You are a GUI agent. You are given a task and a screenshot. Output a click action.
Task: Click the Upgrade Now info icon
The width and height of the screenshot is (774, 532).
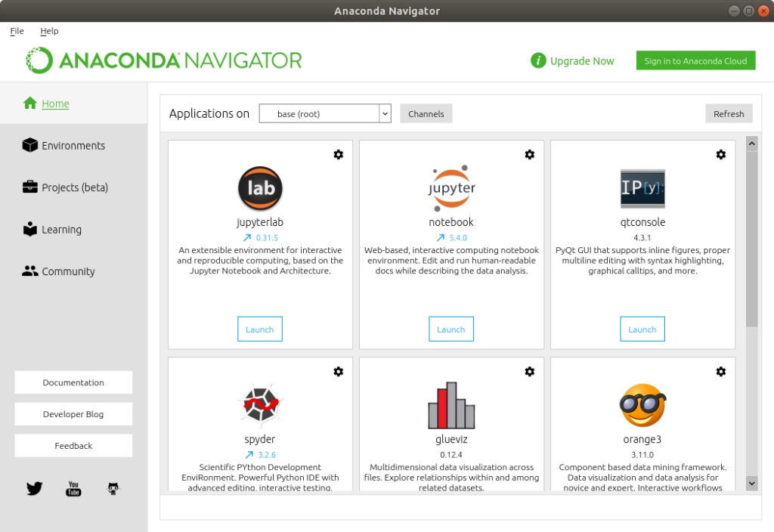(x=538, y=60)
